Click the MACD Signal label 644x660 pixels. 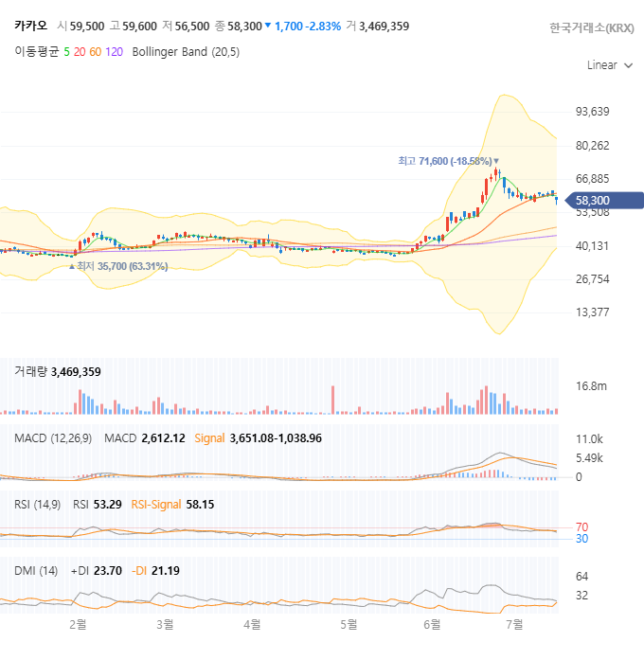click(209, 438)
